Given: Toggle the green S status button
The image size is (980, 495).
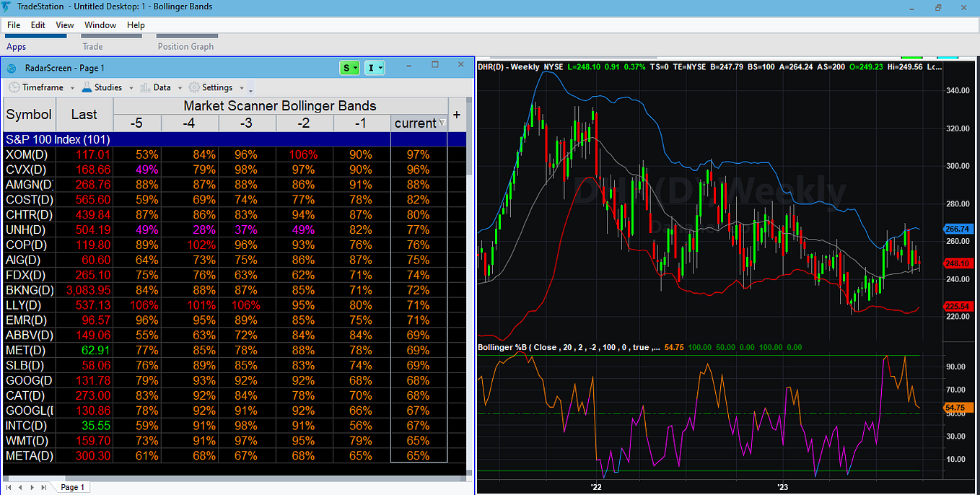Looking at the screenshot, I should pyautogui.click(x=349, y=66).
